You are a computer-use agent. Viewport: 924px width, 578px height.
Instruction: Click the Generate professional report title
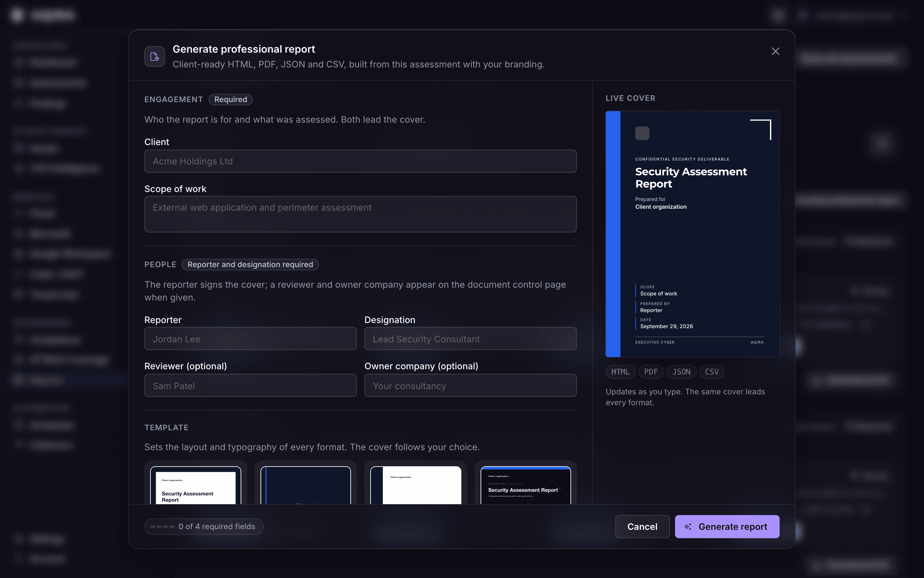pyautogui.click(x=244, y=49)
